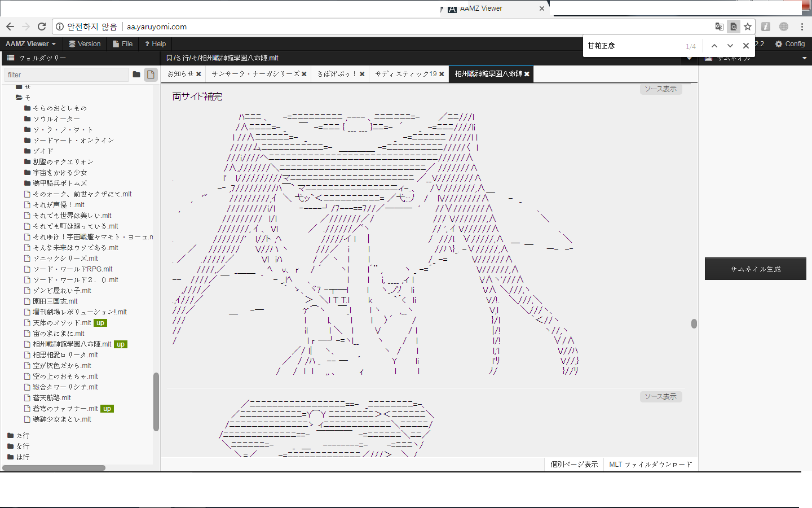
Task: Collapse the そ folder in tree
Action: point(20,98)
